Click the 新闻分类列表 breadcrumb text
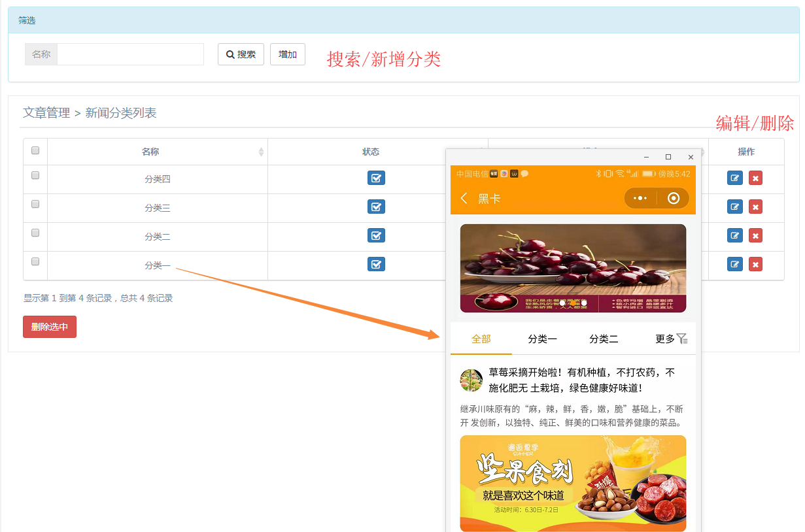The image size is (805, 532). [x=121, y=113]
